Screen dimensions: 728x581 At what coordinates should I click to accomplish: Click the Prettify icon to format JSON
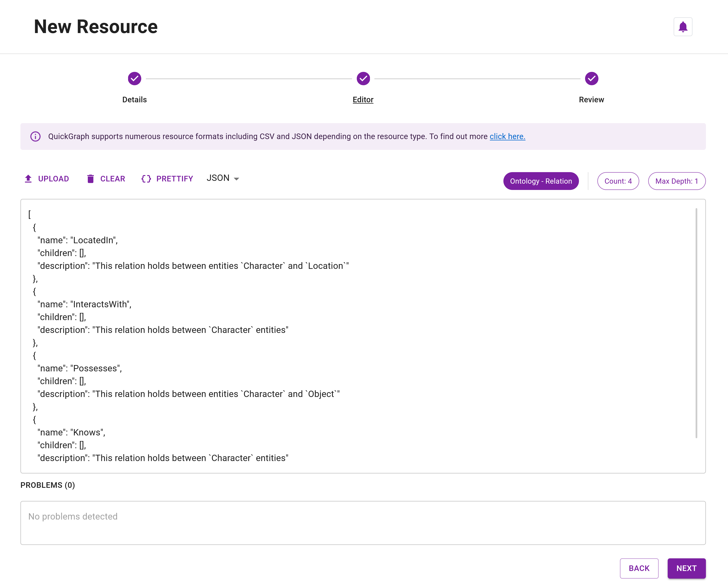tap(146, 178)
